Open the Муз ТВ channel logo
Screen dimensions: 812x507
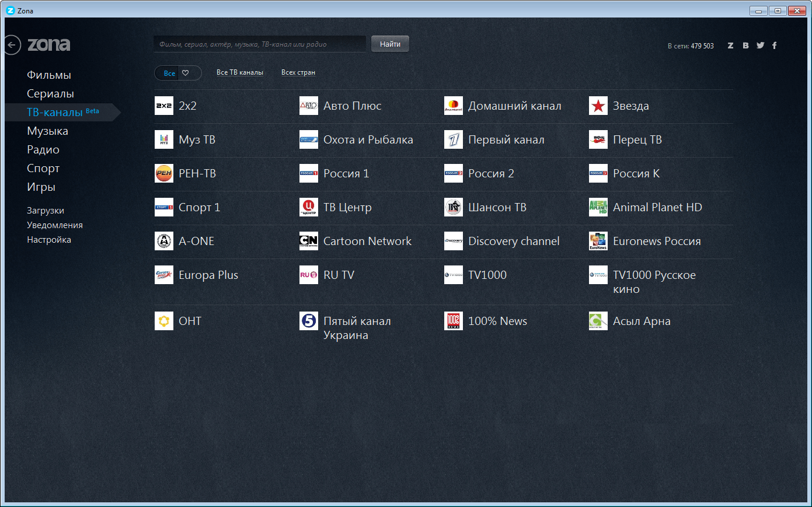164,139
